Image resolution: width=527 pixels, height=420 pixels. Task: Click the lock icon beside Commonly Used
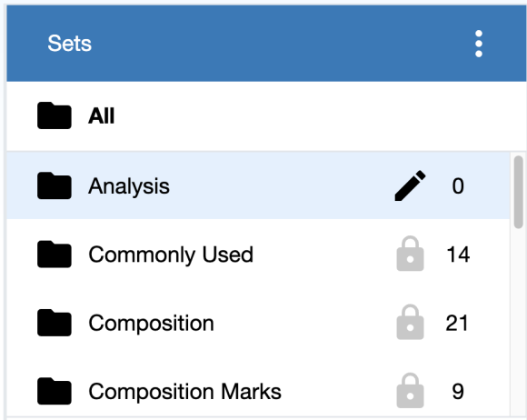coord(410,254)
